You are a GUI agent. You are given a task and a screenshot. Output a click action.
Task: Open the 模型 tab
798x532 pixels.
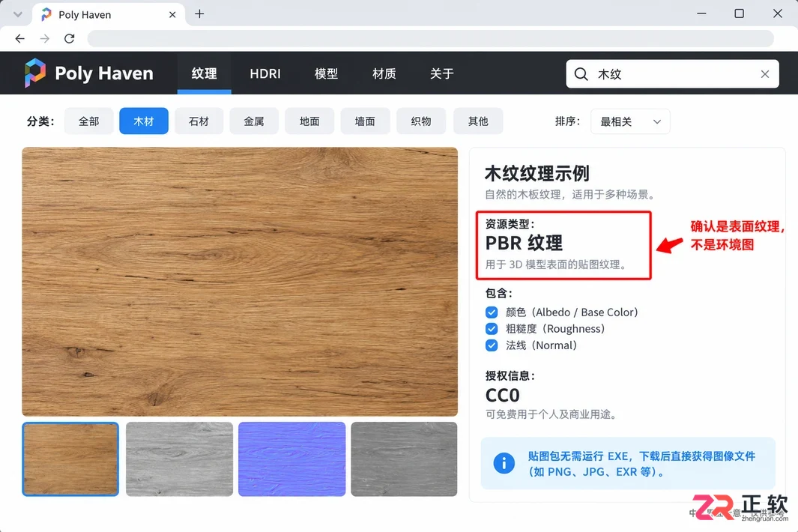pyautogui.click(x=326, y=73)
